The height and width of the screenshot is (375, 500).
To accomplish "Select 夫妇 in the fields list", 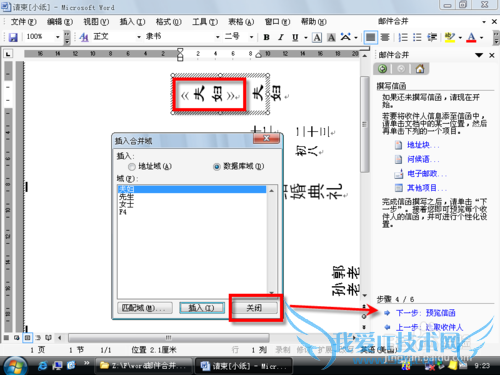I will pyautogui.click(x=192, y=189).
